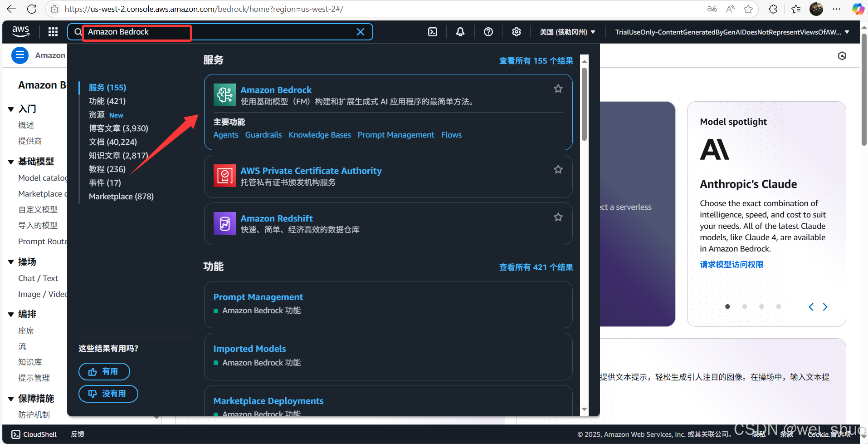Favorite AWS Private Certificate Authority star

(x=558, y=170)
